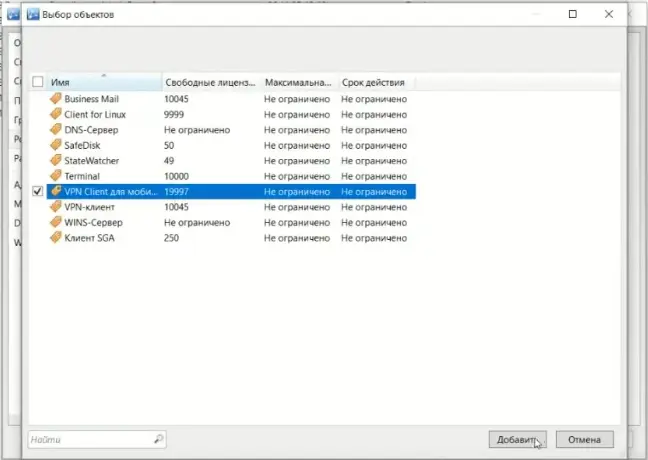Select the StateWatcher tag icon
Viewport: 648px width, 460px height.
point(55,161)
